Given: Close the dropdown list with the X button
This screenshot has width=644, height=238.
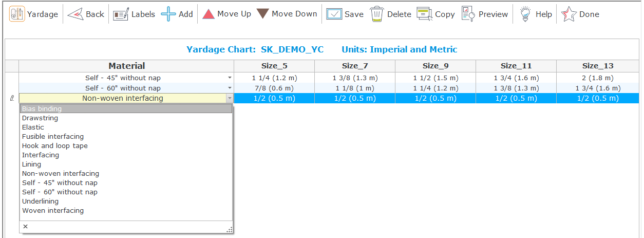Looking at the screenshot, I should (x=26, y=226).
